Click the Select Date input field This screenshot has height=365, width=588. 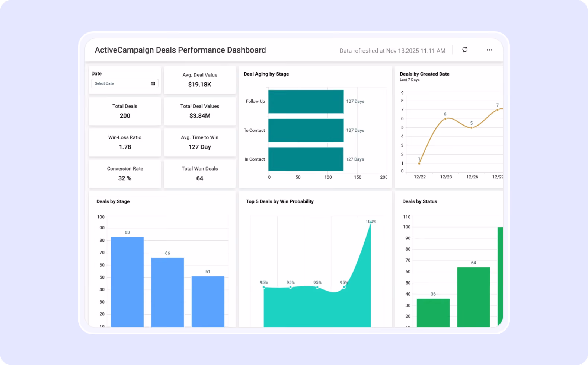pyautogui.click(x=125, y=83)
